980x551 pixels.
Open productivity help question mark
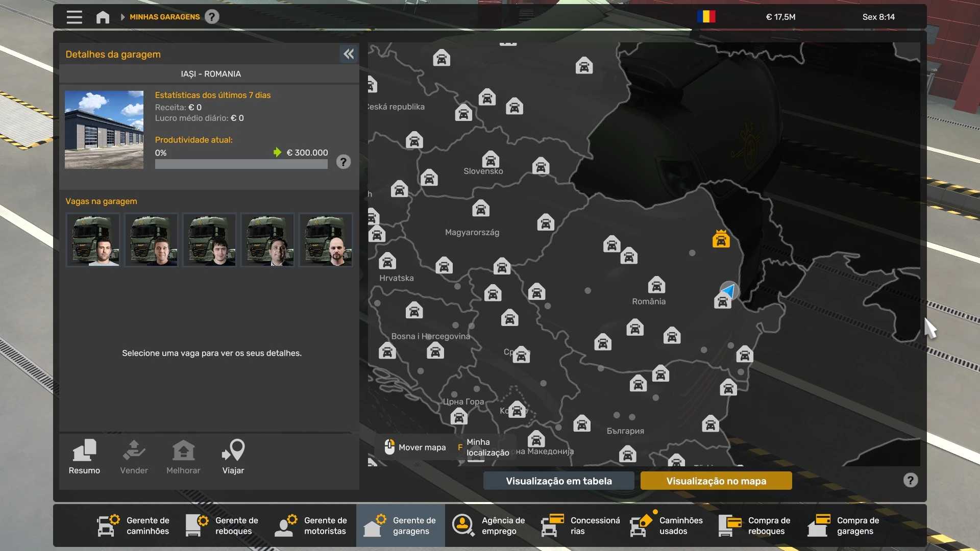[x=344, y=162]
